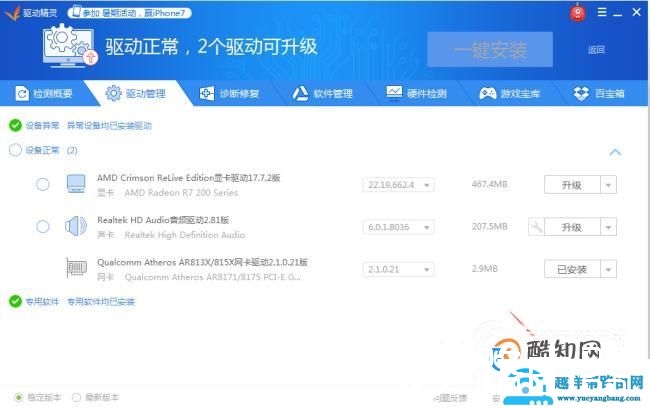Image resolution: width=650 pixels, height=409 pixels.
Task: Click the green check beside 专用软件
Action: (15, 301)
